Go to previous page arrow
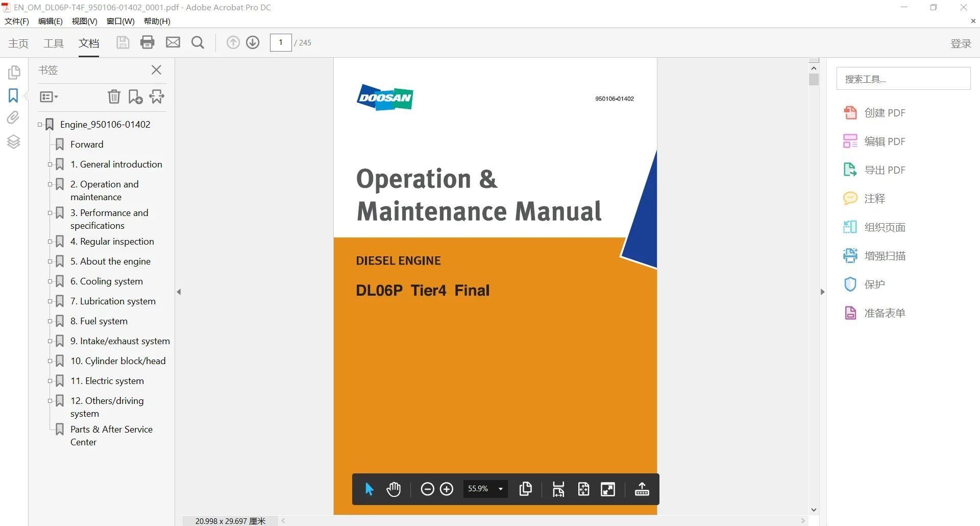 [233, 42]
